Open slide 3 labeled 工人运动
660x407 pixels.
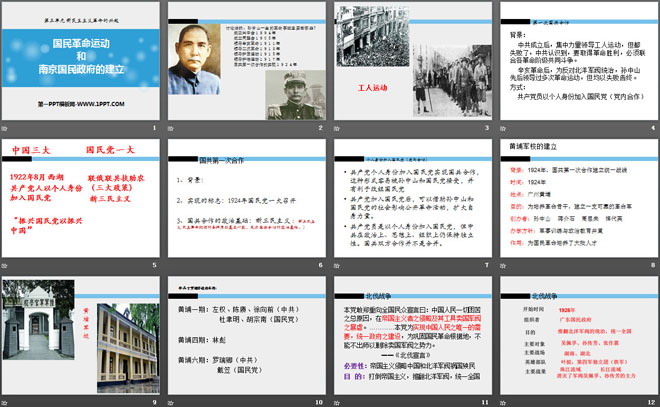point(411,61)
